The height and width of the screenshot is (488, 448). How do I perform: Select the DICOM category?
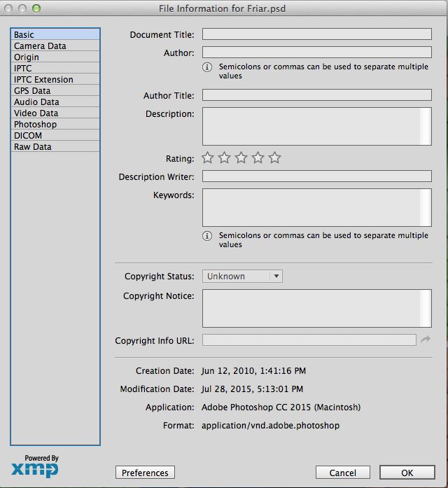click(55, 135)
